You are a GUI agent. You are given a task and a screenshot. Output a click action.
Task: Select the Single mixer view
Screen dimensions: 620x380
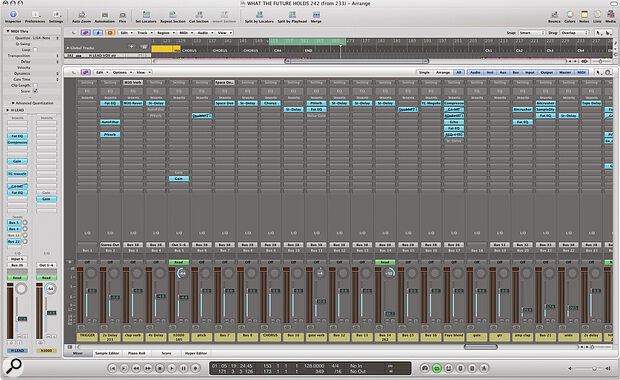point(424,72)
